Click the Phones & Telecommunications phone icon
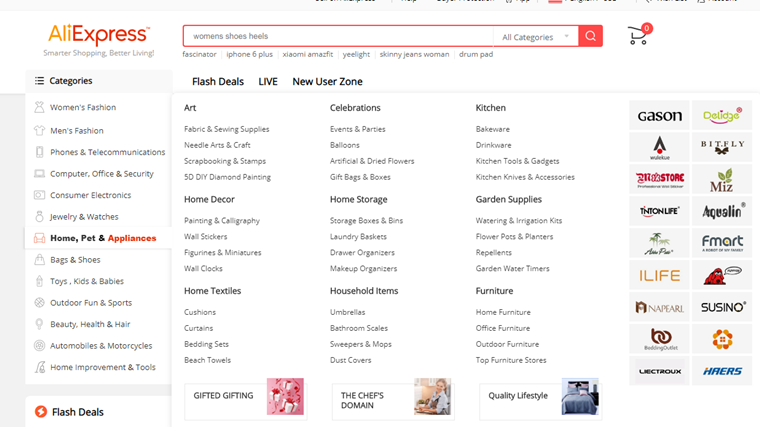760x427 pixels. click(x=39, y=152)
